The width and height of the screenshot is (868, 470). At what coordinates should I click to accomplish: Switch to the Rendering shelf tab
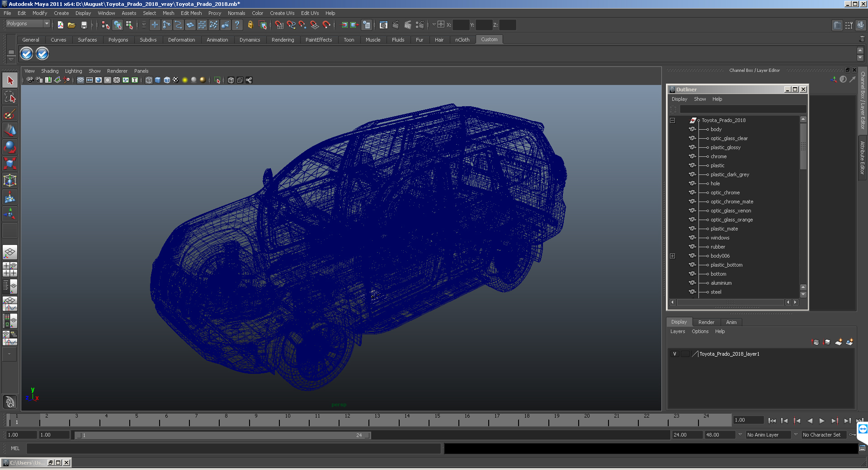tap(283, 40)
